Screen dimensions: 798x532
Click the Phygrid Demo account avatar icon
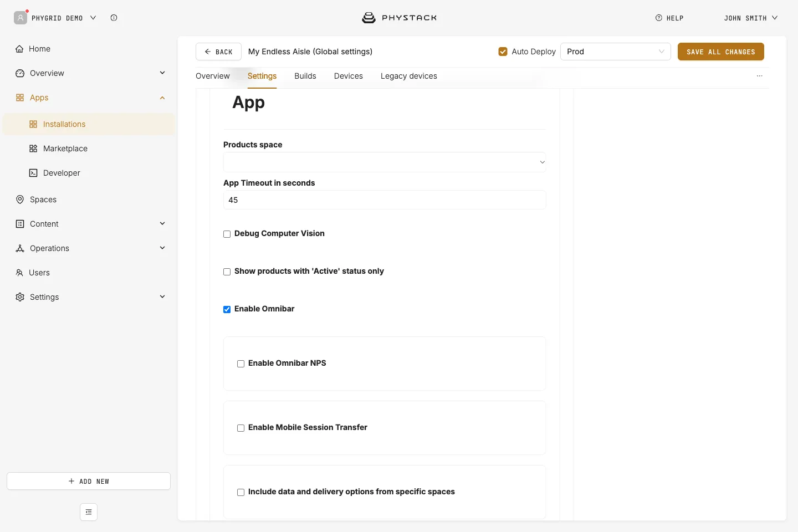coord(21,18)
